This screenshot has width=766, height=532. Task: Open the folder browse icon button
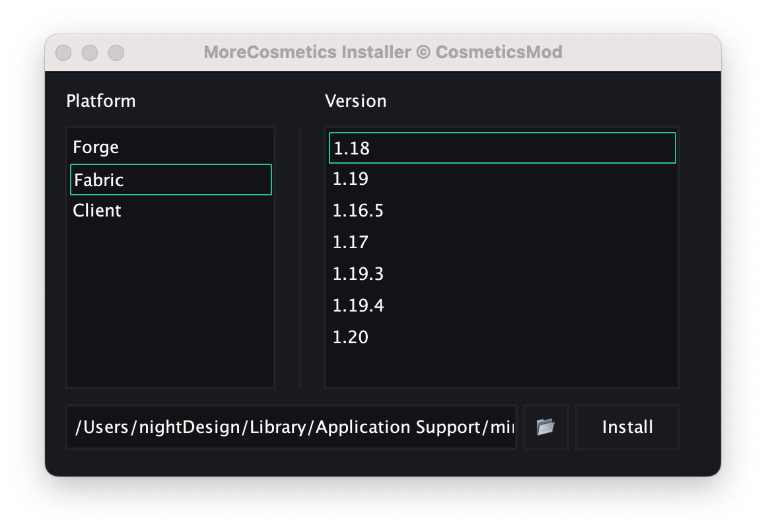point(545,427)
